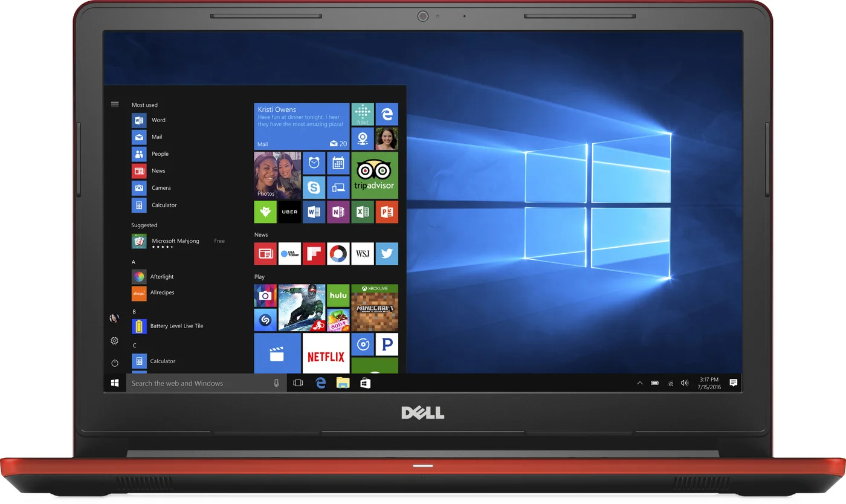
Task: Click the Windows Start button
Action: [x=115, y=383]
